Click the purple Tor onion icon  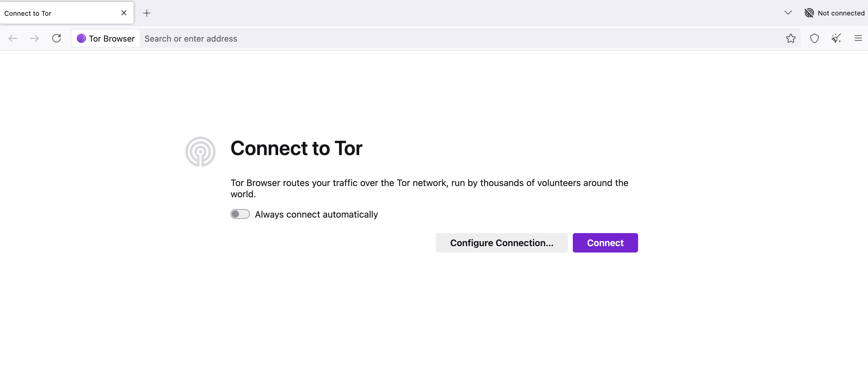pos(81,38)
